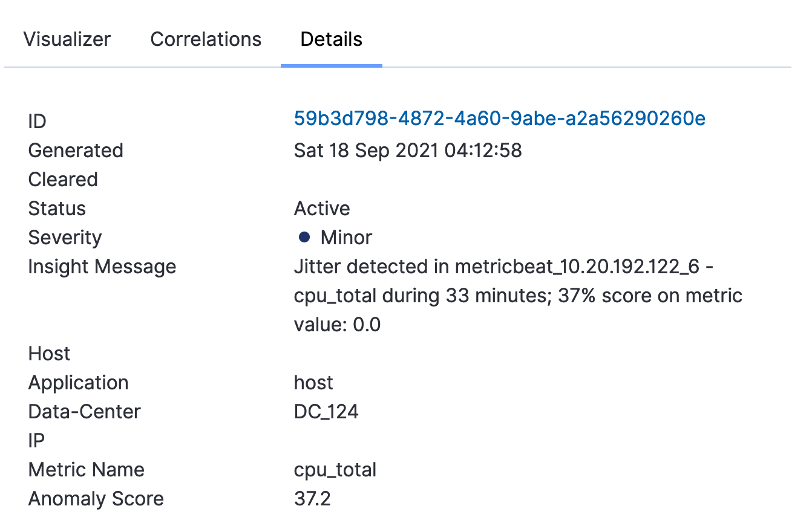The height and width of the screenshot is (532, 812).
Task: Click the Severity field label
Action: pyautogui.click(x=65, y=238)
